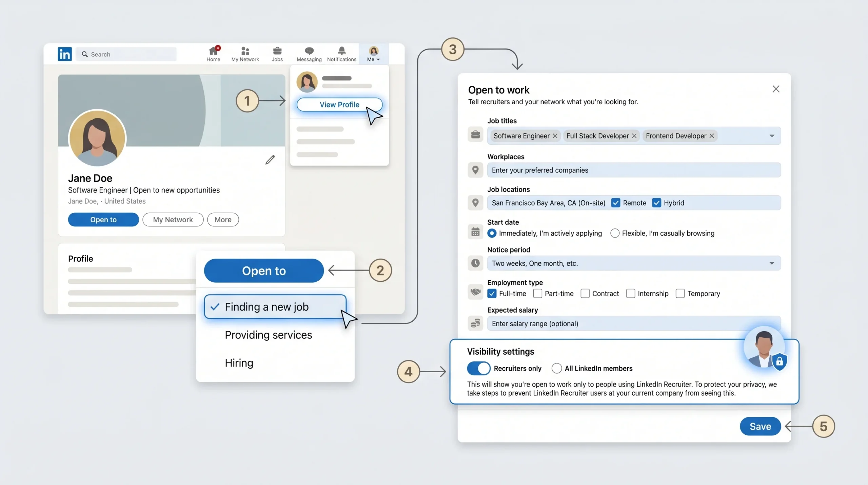The image size is (868, 485).
Task: Click the Start date calendar icon
Action: point(475,232)
